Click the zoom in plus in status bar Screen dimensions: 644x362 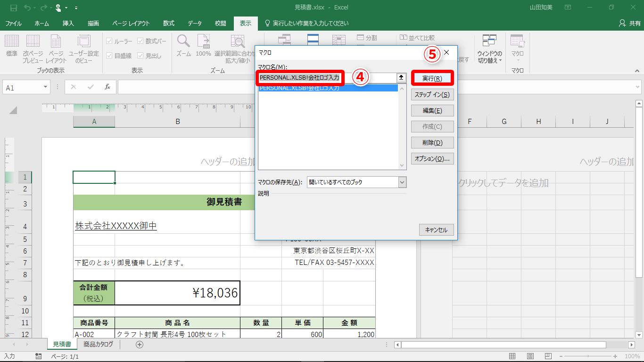click(616, 356)
